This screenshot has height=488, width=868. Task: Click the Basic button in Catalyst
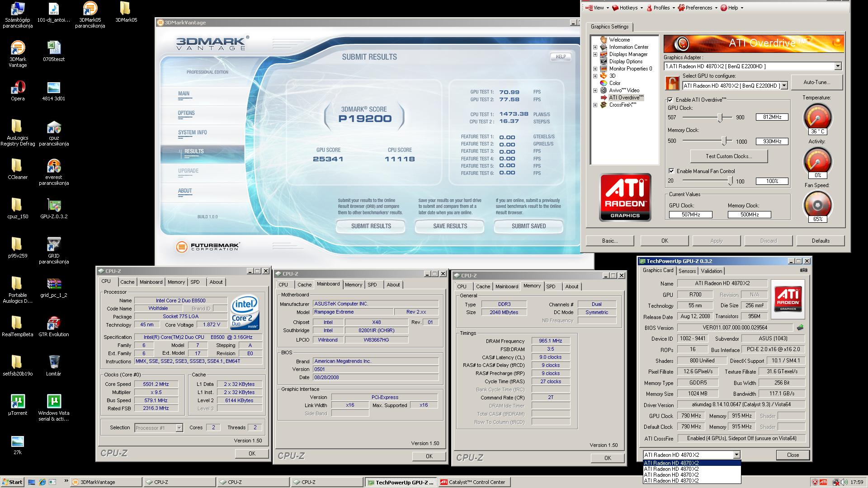tap(610, 241)
